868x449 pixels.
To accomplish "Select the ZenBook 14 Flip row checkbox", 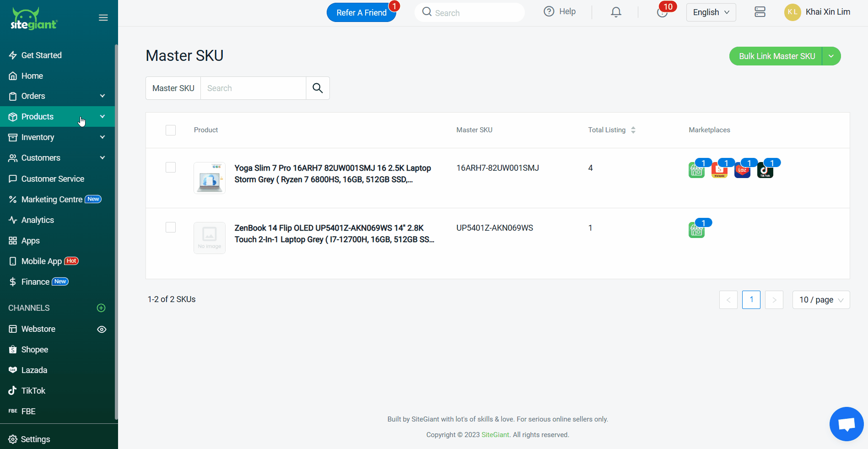I will click(x=171, y=227).
